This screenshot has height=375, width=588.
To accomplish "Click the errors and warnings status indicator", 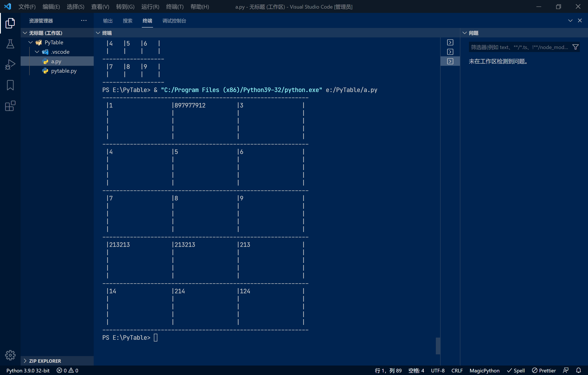I will [x=67, y=370].
